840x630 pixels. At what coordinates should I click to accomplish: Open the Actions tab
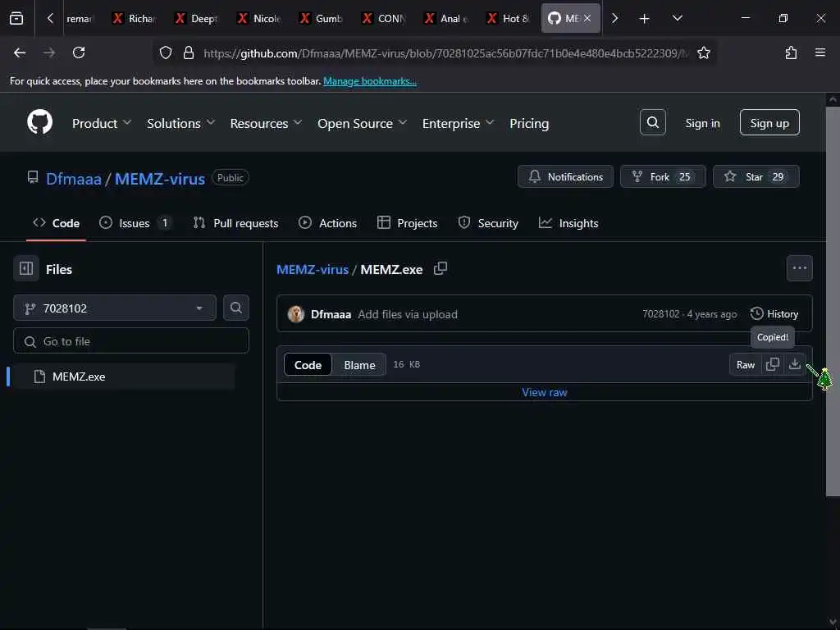click(327, 223)
